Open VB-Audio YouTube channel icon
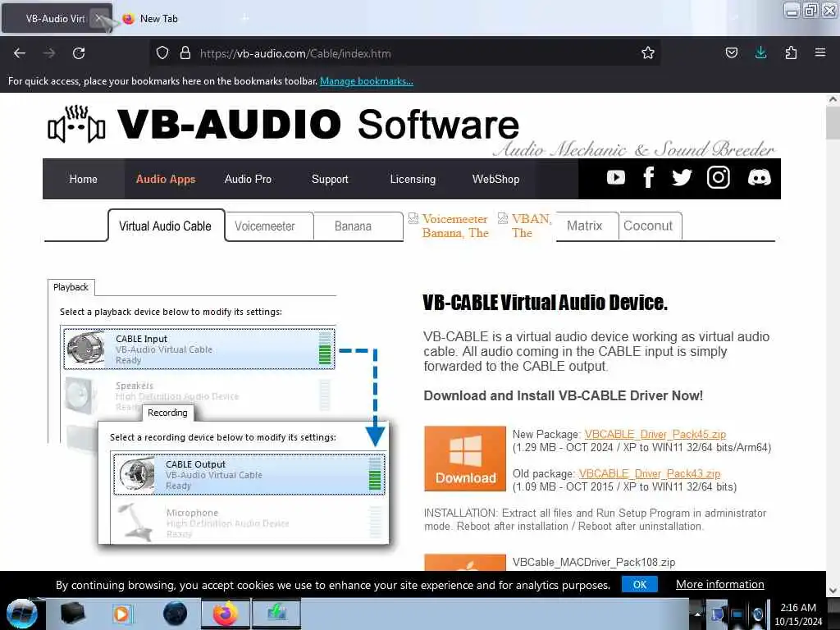840x630 pixels. pyautogui.click(x=615, y=178)
